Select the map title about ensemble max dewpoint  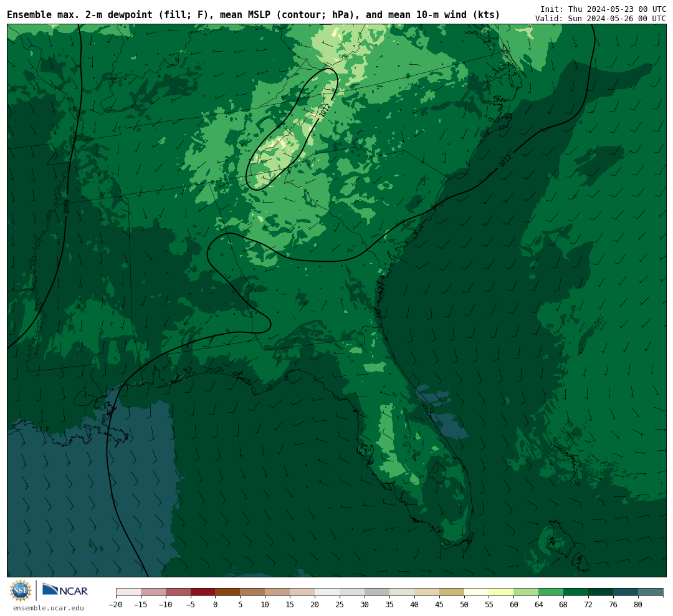pos(253,14)
